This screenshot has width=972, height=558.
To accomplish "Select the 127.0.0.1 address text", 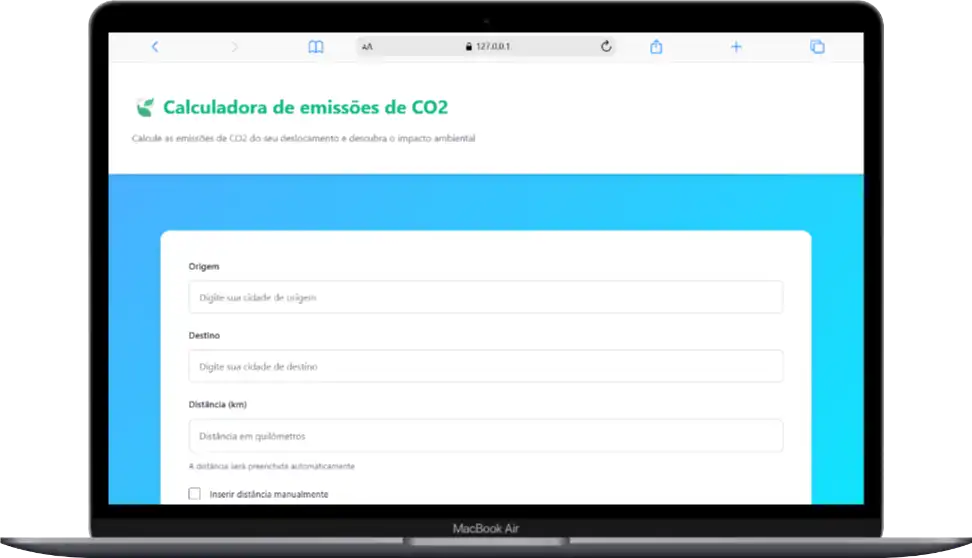I will (x=494, y=47).
